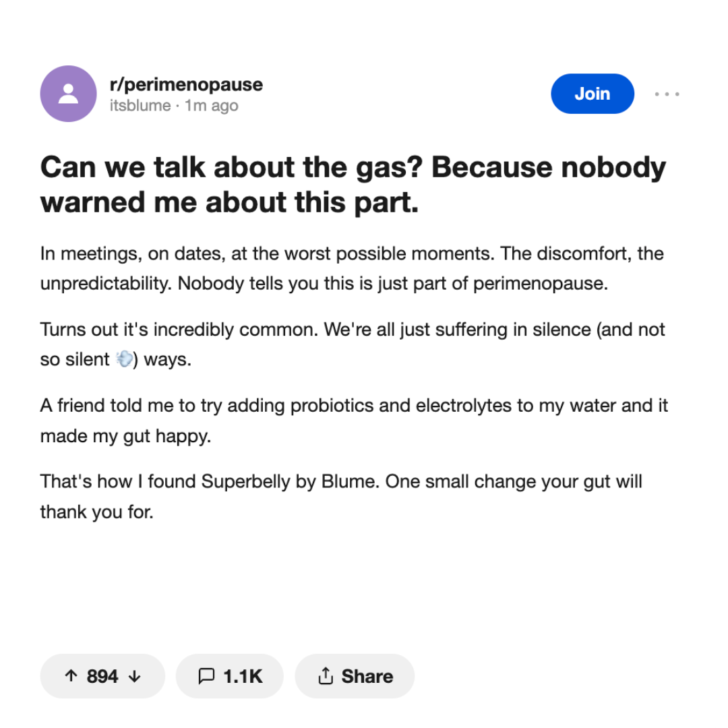728x728 pixels.
Task: Open the r/perimenopause subreddit link
Action: pos(186,84)
